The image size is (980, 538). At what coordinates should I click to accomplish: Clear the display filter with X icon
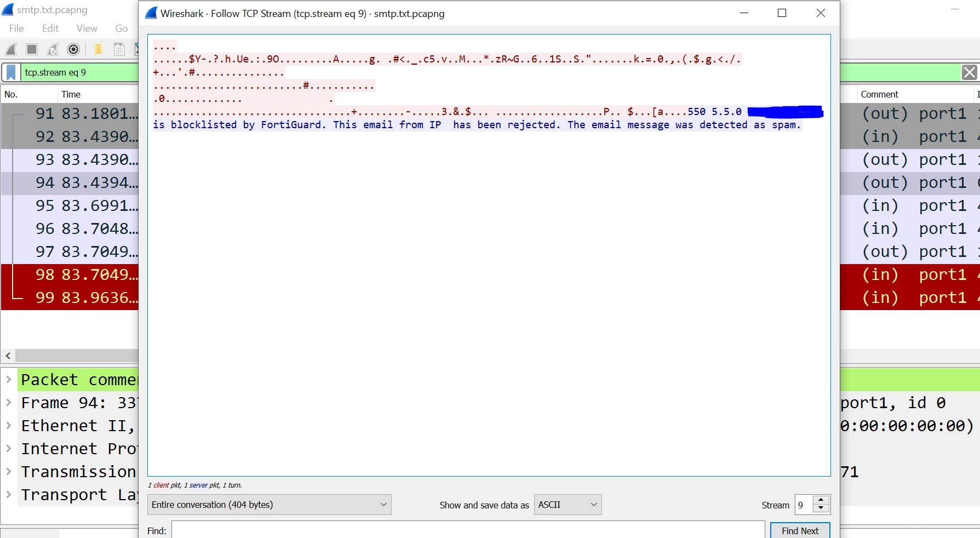[970, 72]
